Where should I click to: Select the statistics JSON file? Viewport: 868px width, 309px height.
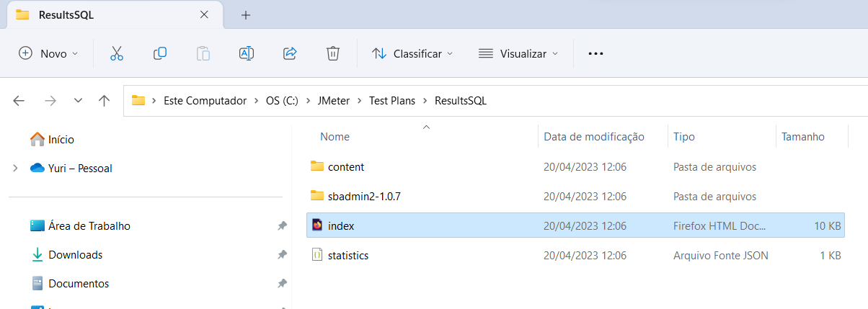[347, 256]
